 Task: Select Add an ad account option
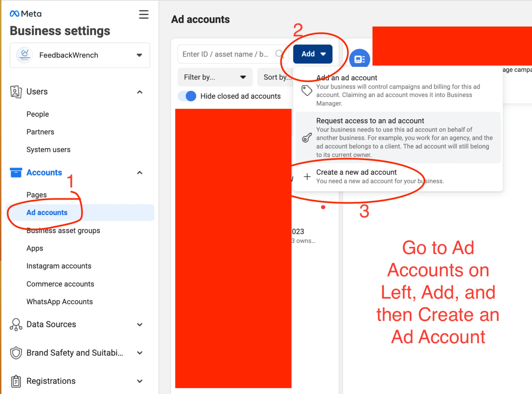pyautogui.click(x=398, y=90)
